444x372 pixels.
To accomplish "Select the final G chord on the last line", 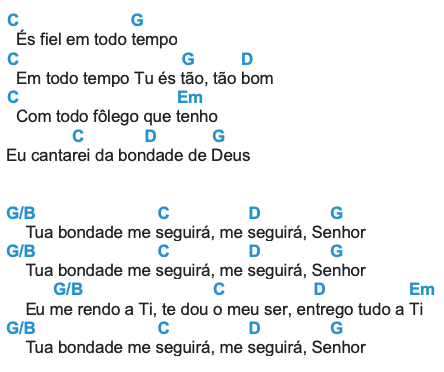I will point(337,328).
